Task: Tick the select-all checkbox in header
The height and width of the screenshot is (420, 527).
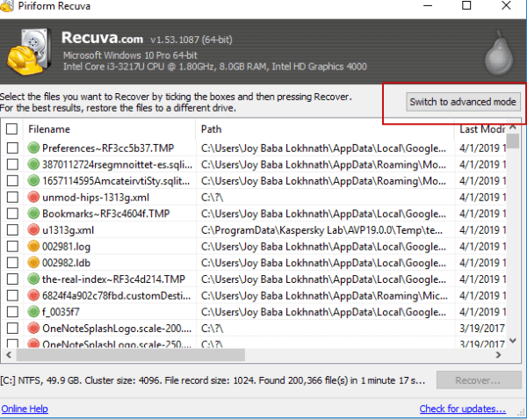Action: click(x=11, y=129)
